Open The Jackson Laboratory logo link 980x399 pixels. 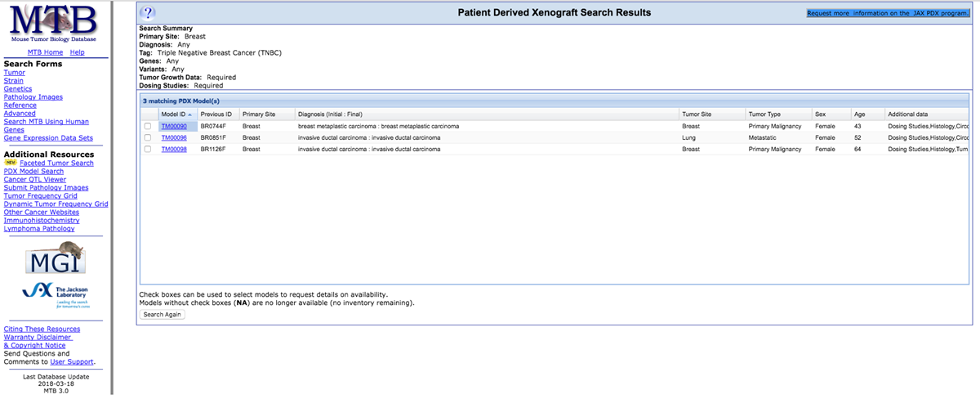[x=53, y=294]
